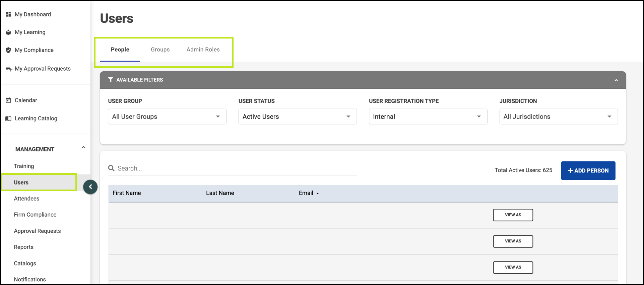Collapse the Available Filters panel

[616, 80]
